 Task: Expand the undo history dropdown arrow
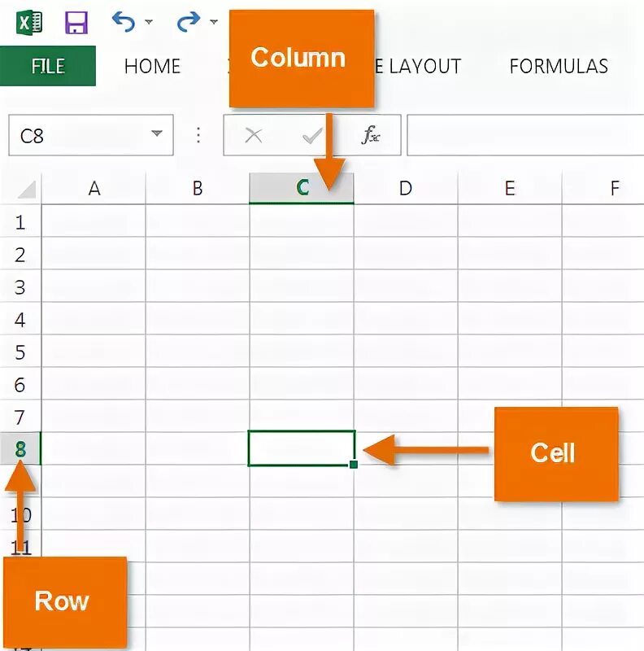[x=149, y=22]
